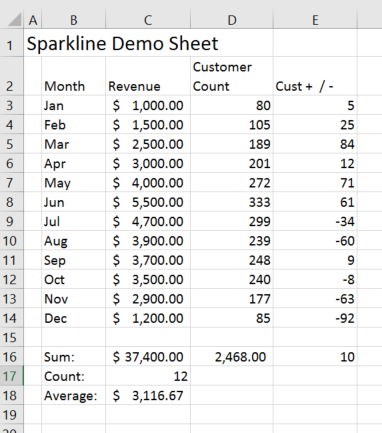Click the $1,500.00 revenue cell

pyautogui.click(x=148, y=125)
